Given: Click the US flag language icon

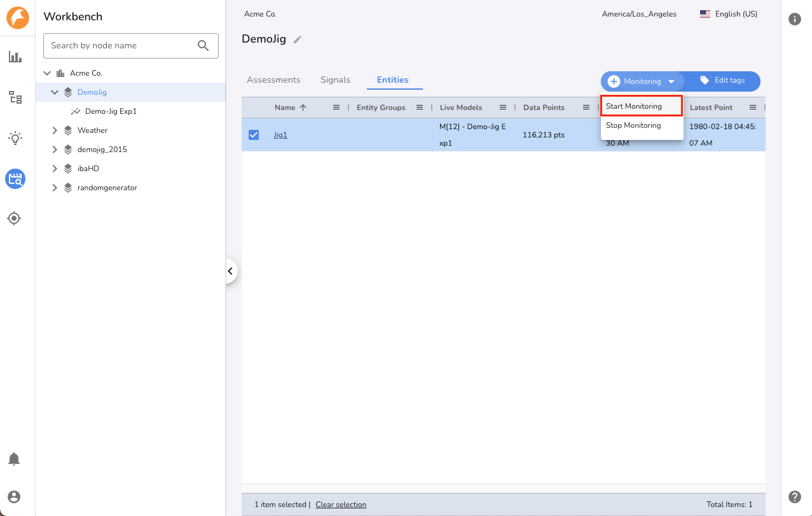Looking at the screenshot, I should pyautogui.click(x=705, y=14).
